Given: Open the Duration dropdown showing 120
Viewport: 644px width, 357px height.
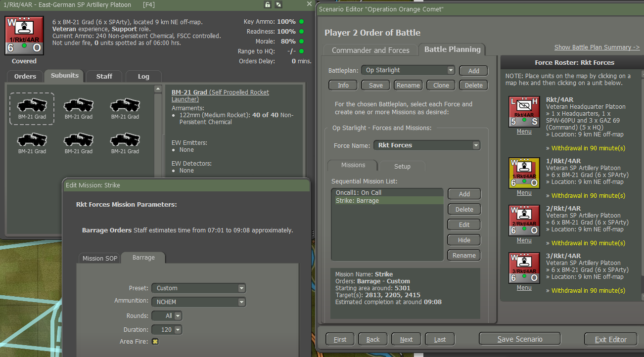Looking at the screenshot, I should (167, 330).
